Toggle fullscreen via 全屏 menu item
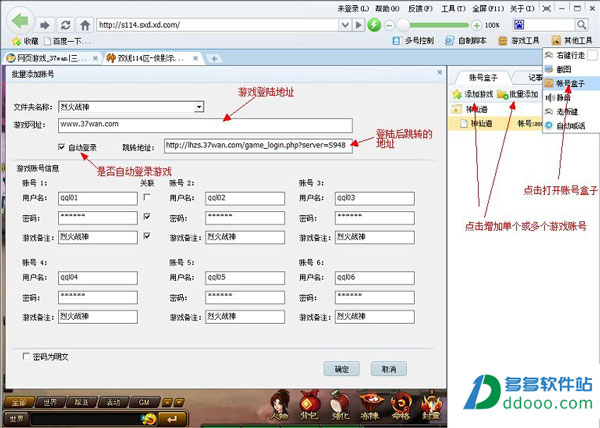 coord(488,8)
